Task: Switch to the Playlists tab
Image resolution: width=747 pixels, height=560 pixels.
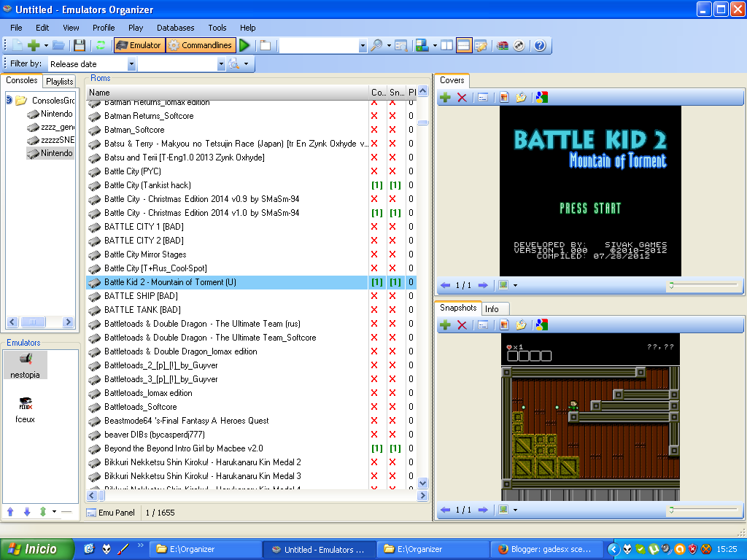Action: click(60, 82)
